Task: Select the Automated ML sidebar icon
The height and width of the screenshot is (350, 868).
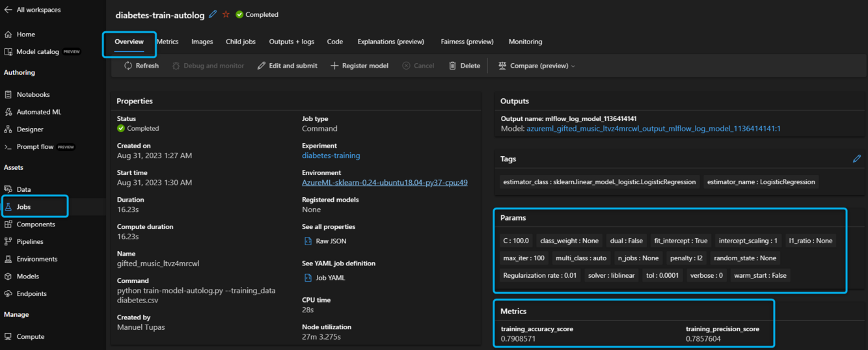Action: click(x=8, y=112)
